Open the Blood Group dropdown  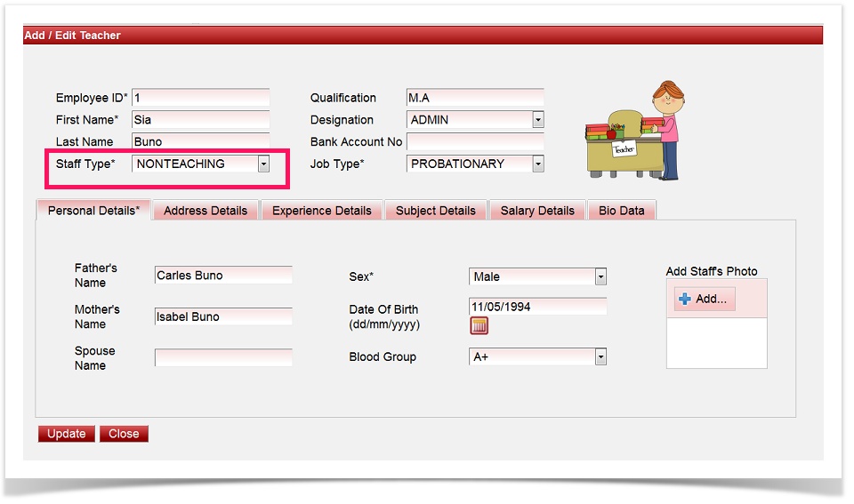tap(536, 357)
